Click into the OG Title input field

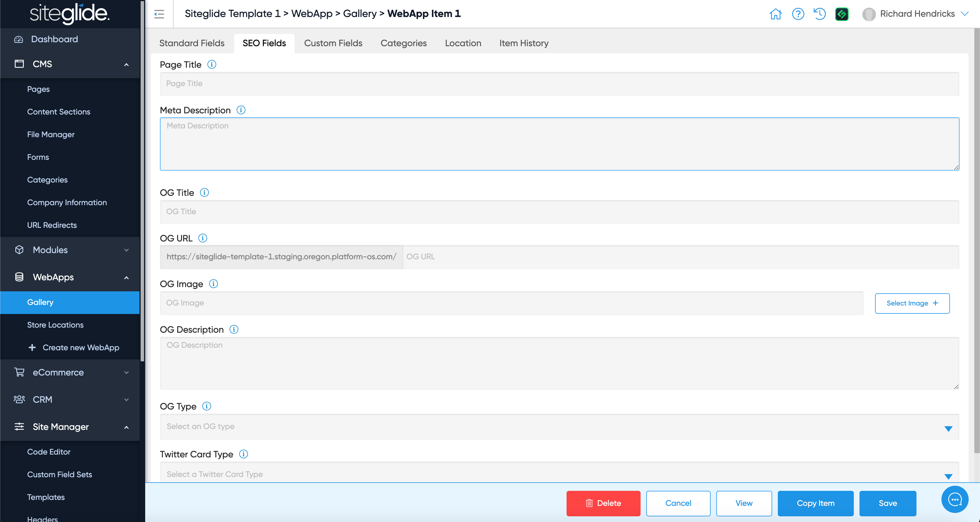pyautogui.click(x=559, y=212)
